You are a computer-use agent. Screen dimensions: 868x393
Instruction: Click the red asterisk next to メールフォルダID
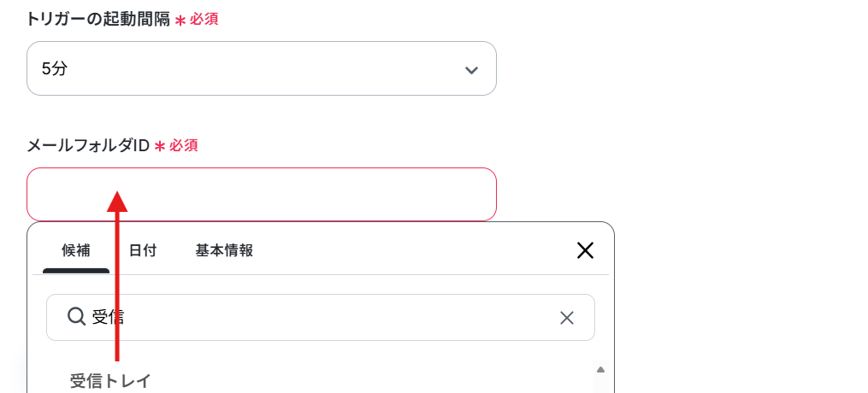tap(159, 146)
